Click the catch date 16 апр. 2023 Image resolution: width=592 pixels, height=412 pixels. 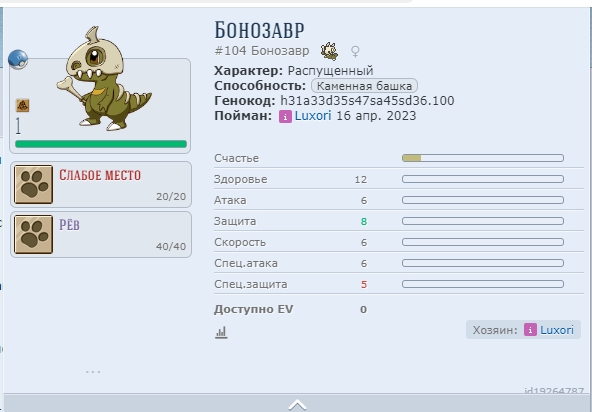376,116
